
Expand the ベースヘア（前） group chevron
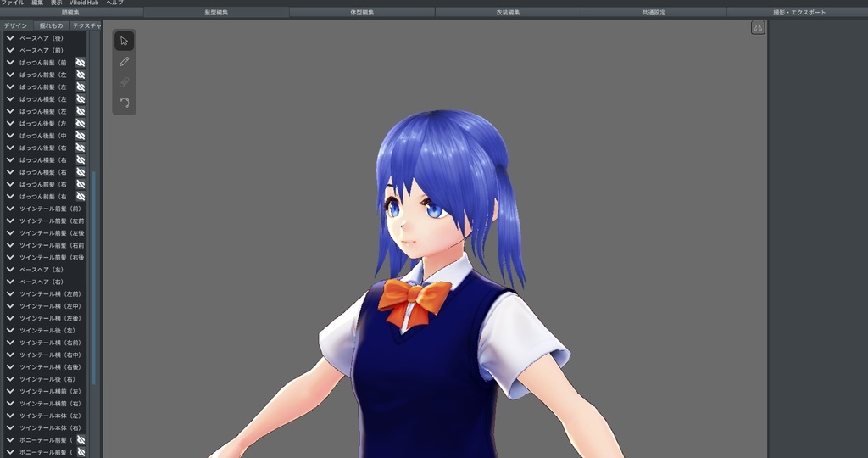point(10,50)
